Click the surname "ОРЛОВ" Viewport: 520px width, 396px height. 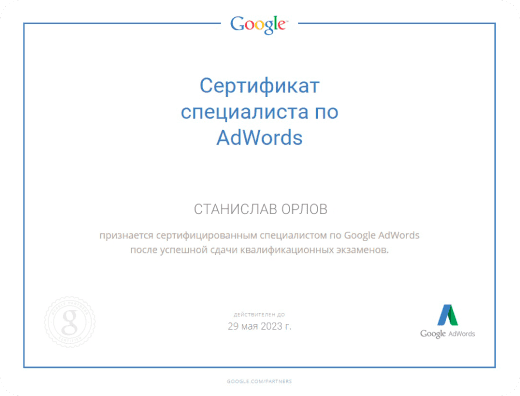coord(304,209)
